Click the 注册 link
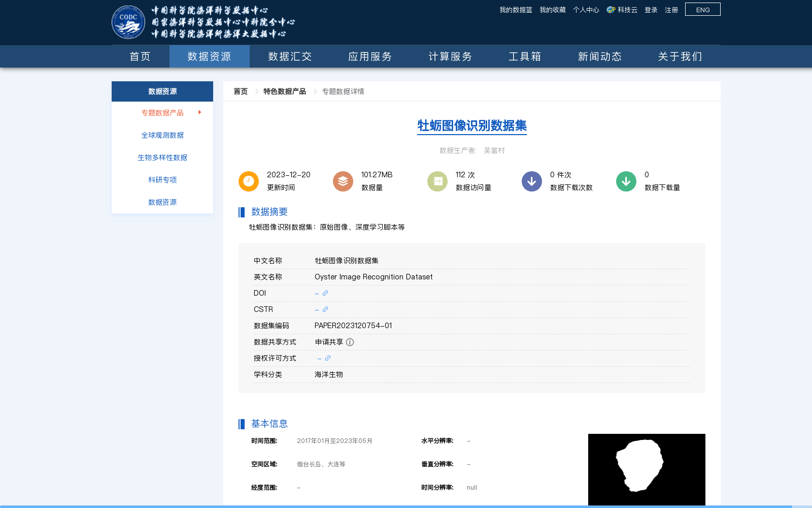812x508 pixels. click(x=671, y=10)
